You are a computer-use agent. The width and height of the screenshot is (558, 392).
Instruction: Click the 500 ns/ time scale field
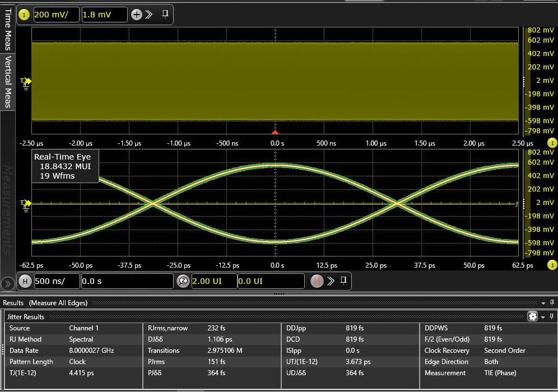click(56, 281)
